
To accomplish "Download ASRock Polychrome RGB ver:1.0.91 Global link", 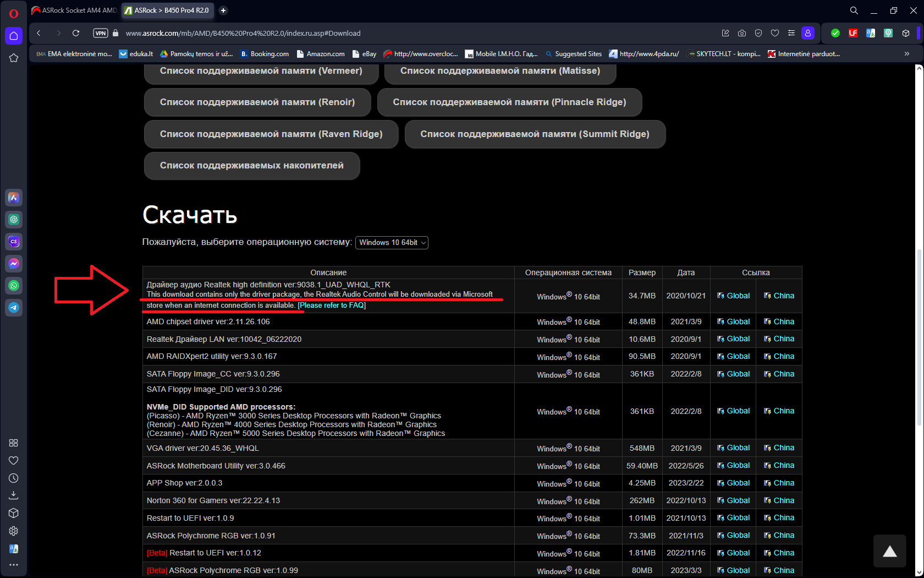I will point(733,536).
